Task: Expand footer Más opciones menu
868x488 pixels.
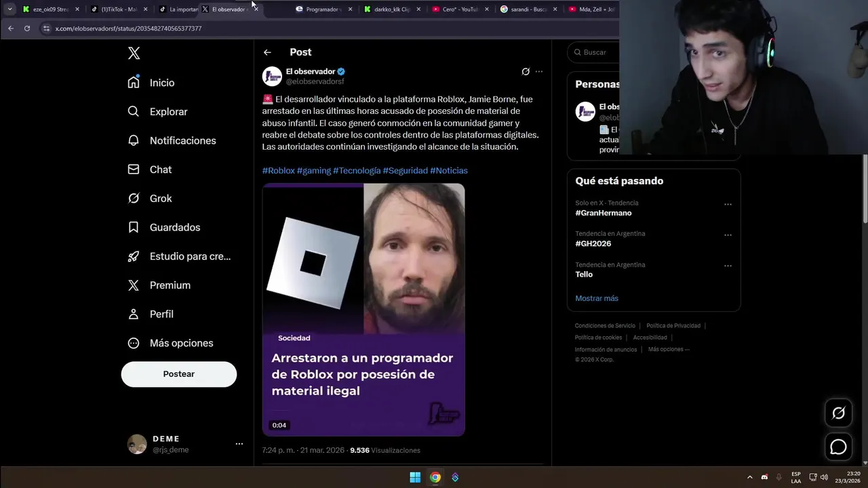Action: 669,349
